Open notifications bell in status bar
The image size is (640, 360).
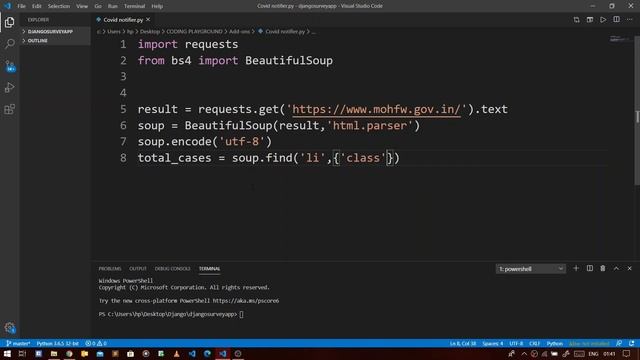click(x=632, y=343)
